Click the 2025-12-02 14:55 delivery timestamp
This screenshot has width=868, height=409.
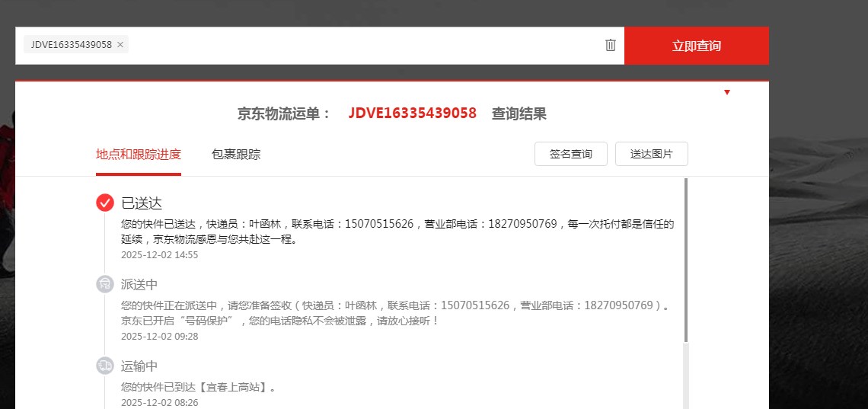[x=159, y=255]
